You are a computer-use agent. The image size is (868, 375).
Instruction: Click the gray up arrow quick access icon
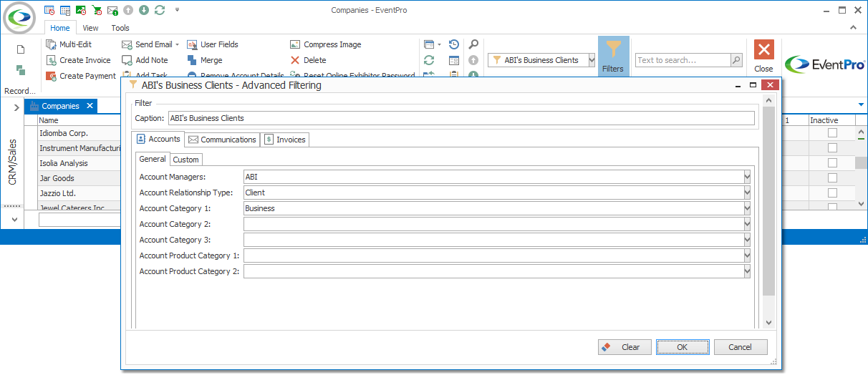click(128, 10)
